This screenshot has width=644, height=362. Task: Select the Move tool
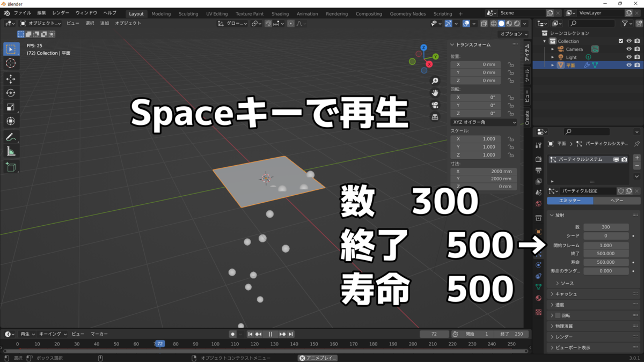(x=11, y=79)
